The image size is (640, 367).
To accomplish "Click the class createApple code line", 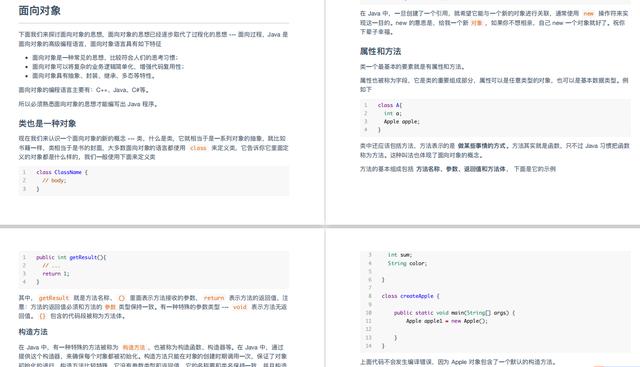I will coord(411,296).
